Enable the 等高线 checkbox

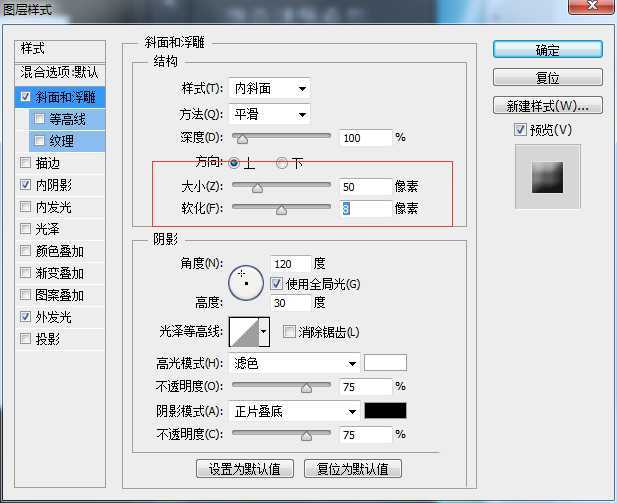(x=39, y=118)
